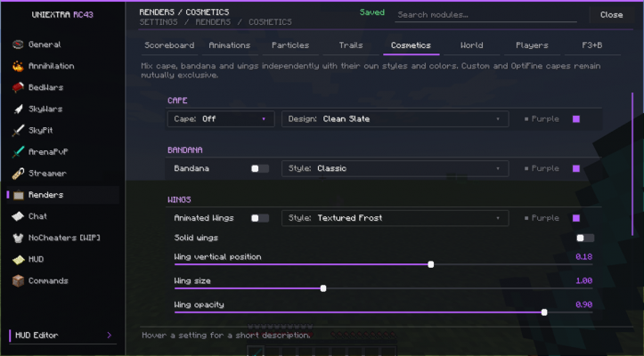Open the HUD Editor button

(x=63, y=335)
